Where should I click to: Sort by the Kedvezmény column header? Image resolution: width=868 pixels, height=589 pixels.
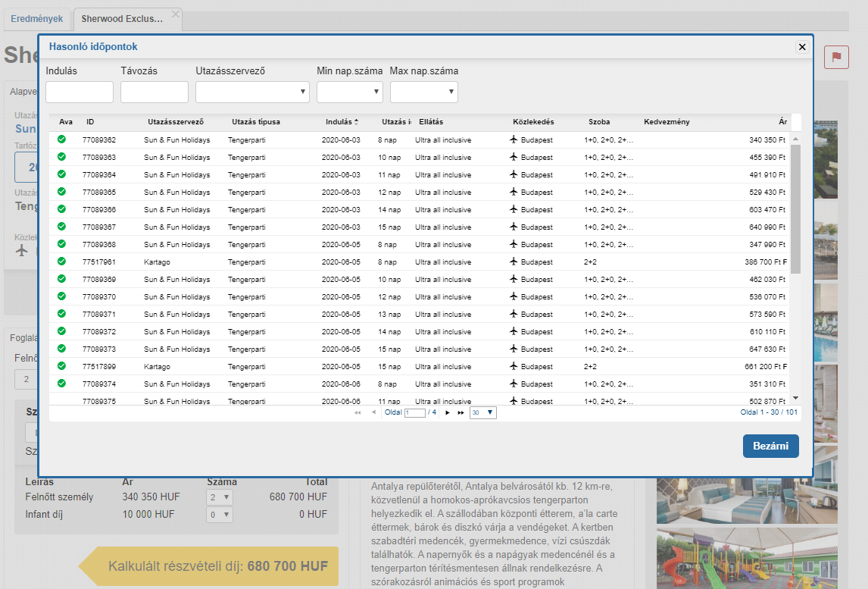667,122
